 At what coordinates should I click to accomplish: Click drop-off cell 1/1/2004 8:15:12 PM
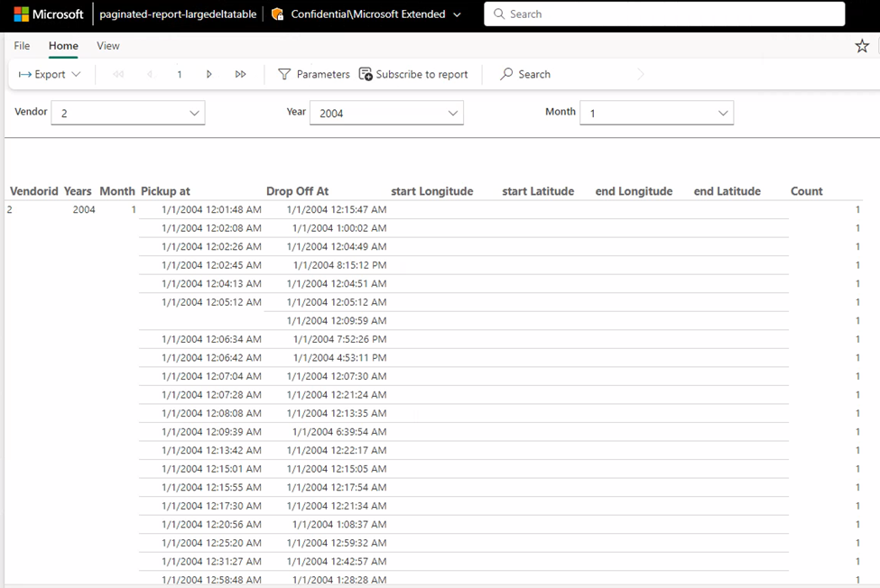coord(340,265)
